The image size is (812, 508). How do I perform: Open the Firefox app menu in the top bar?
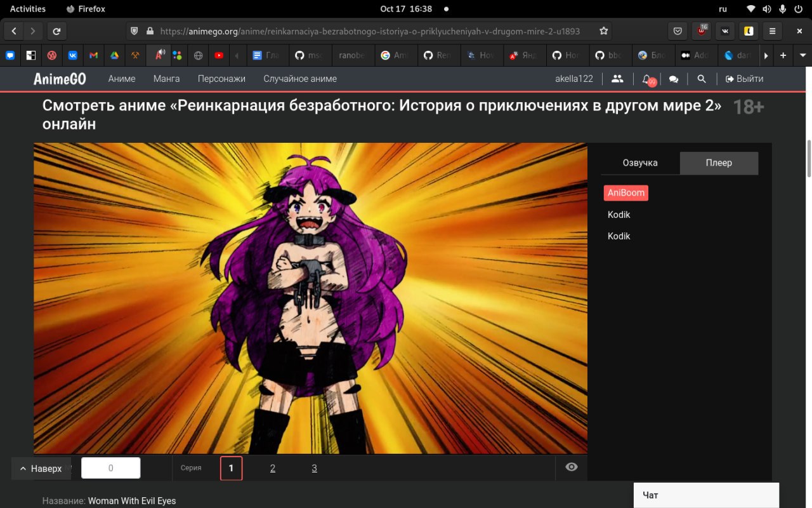(86, 9)
